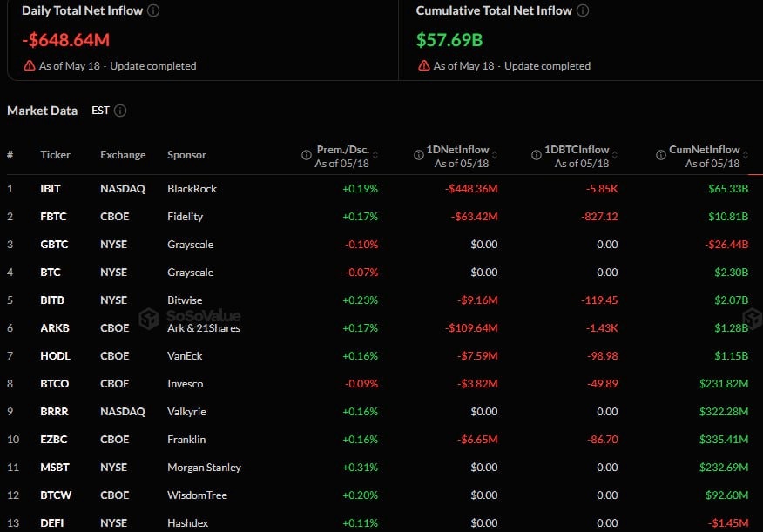Click IBIT net inflow -$448.36M
Screen dimensions: 763x532
tap(471, 189)
